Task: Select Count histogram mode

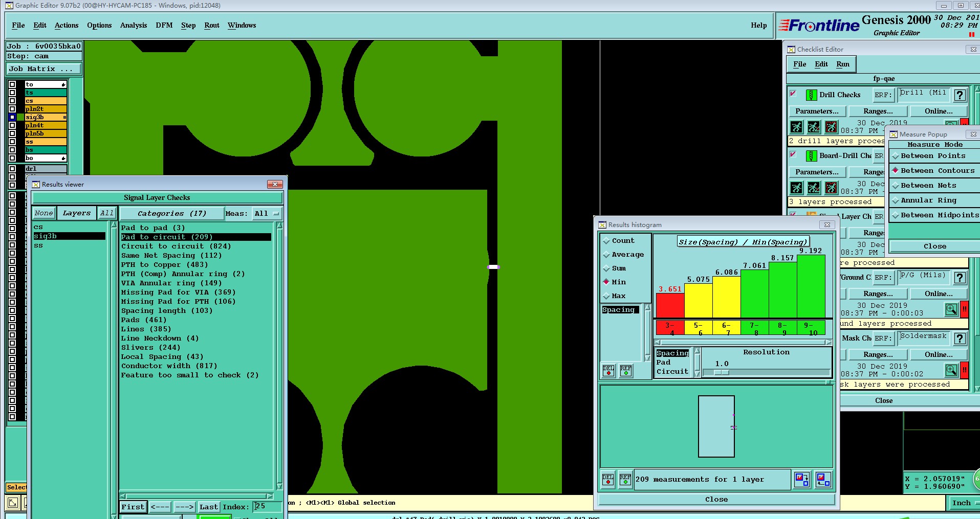Action: pos(619,241)
